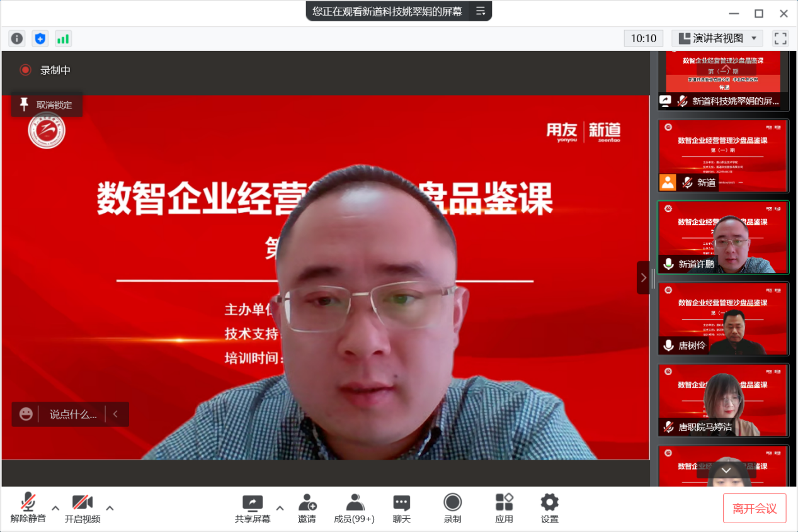Open the emoji reaction smiley icon

point(26,414)
